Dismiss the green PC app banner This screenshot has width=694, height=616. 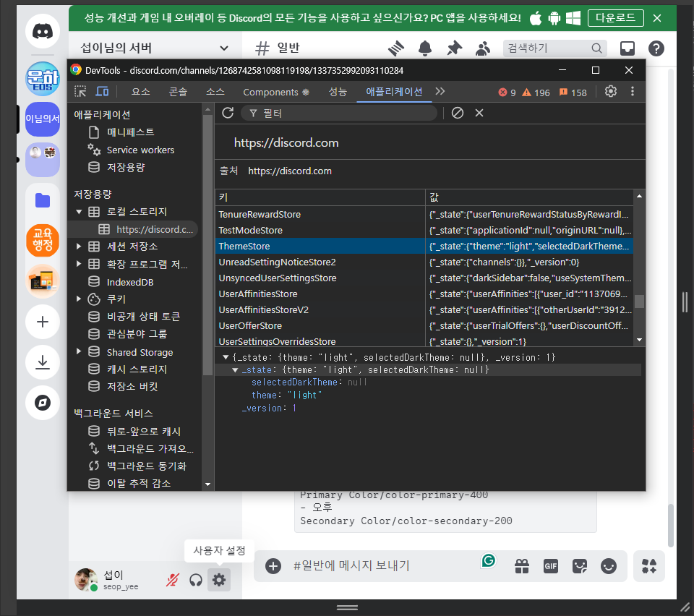pos(657,18)
